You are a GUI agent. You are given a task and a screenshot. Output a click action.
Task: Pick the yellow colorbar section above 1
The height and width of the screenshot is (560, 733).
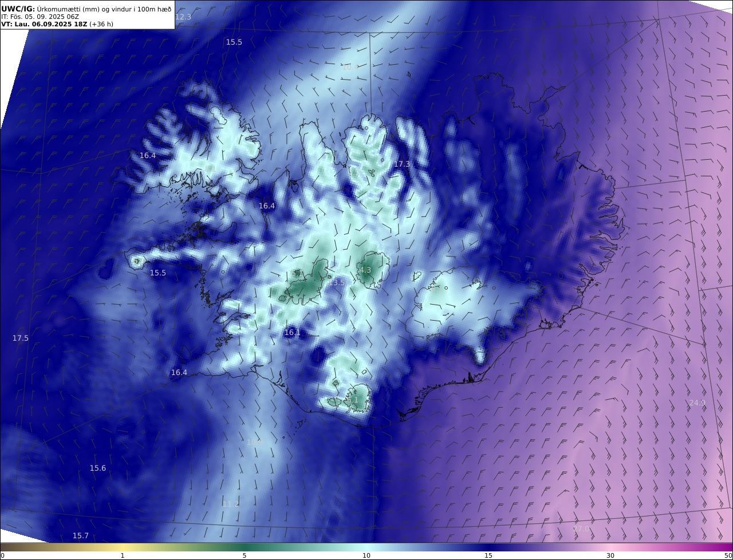point(123,547)
